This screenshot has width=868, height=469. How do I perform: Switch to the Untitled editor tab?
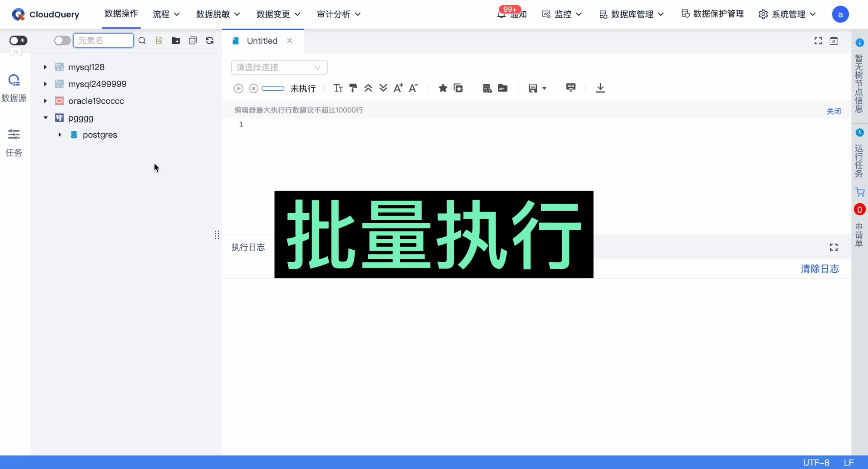(x=263, y=41)
